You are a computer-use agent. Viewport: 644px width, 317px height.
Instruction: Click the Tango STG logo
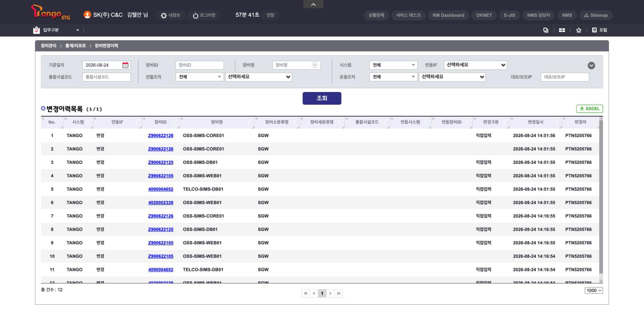[x=51, y=12]
